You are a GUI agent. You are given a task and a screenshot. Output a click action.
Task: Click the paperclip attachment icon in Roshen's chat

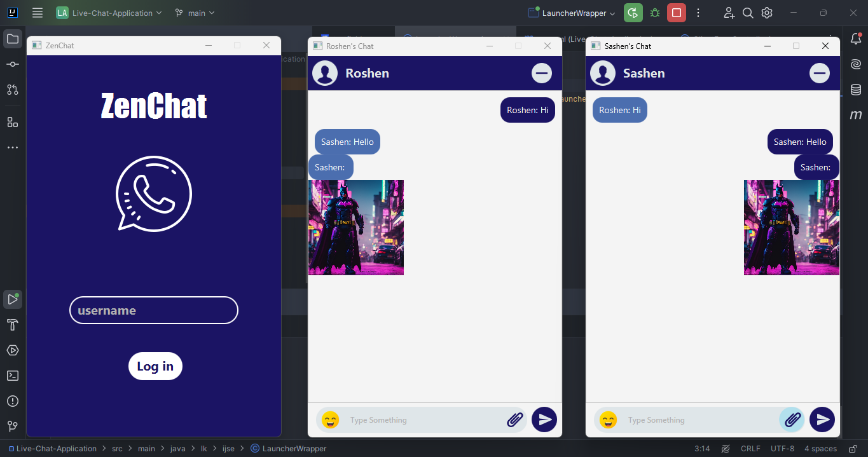point(515,420)
